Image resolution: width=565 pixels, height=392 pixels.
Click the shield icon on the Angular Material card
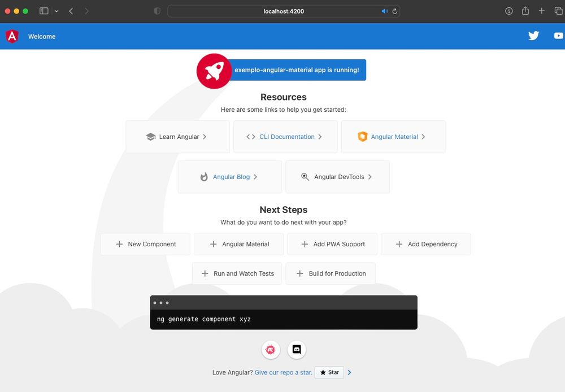coord(362,136)
